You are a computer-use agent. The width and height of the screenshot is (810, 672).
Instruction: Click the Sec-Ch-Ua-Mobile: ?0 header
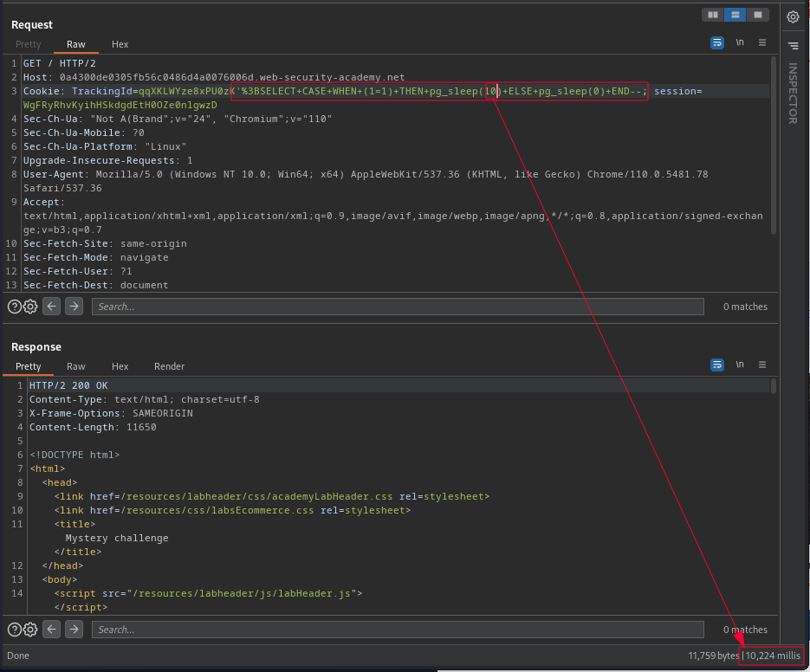[84, 132]
